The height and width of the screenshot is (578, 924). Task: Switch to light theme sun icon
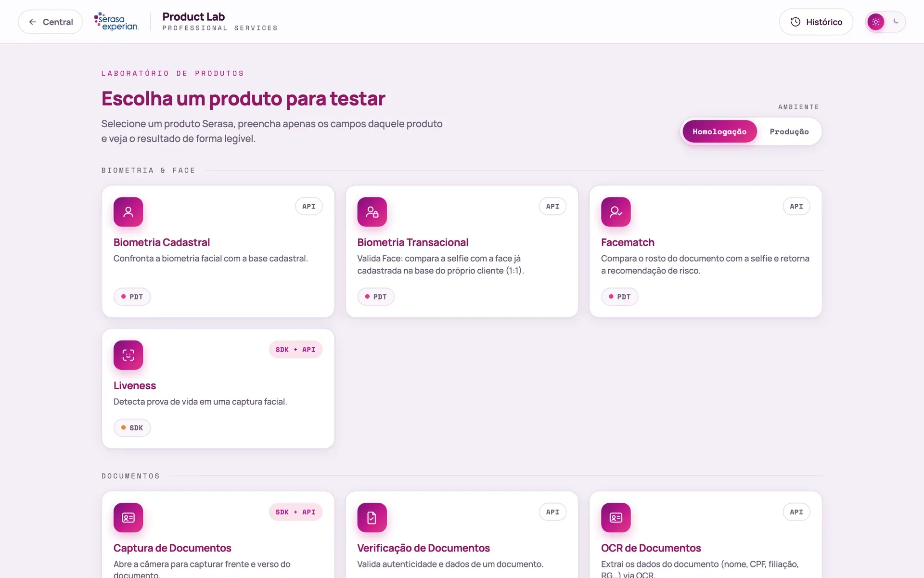click(x=876, y=22)
